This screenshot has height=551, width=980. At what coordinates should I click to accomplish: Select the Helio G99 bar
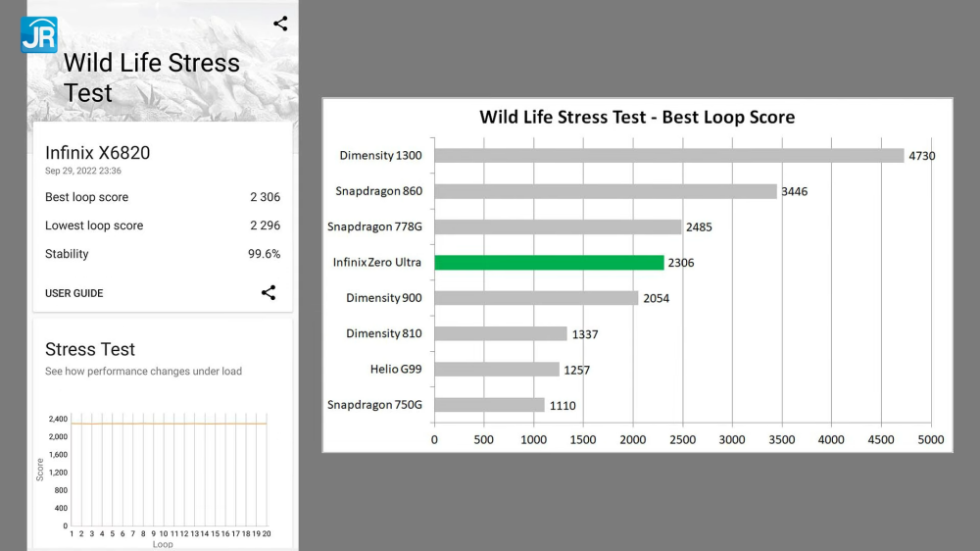[497, 370]
